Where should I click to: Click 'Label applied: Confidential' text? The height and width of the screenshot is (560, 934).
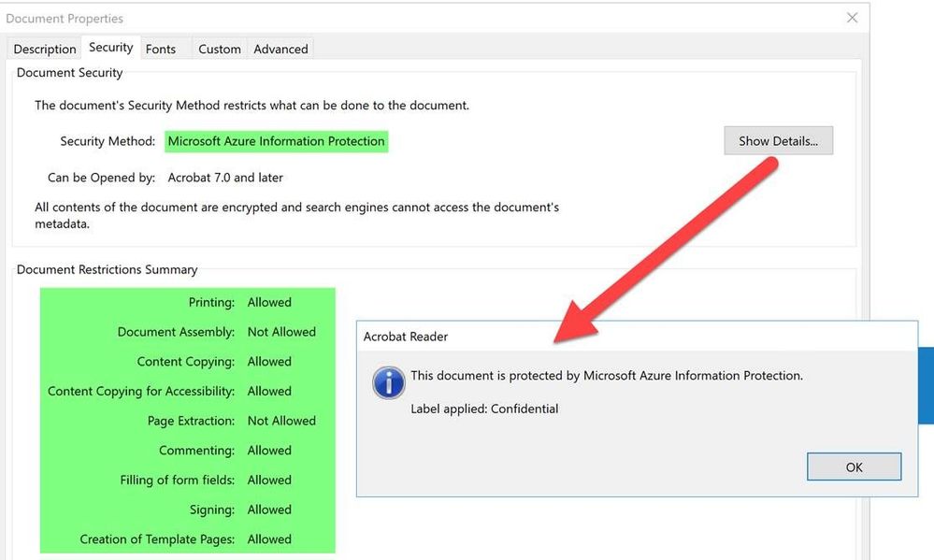(x=484, y=409)
